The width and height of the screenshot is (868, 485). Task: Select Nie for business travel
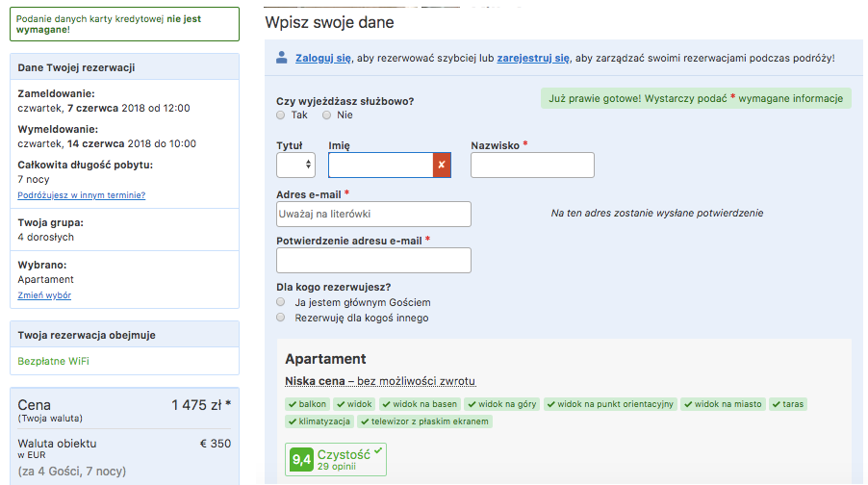click(x=326, y=115)
